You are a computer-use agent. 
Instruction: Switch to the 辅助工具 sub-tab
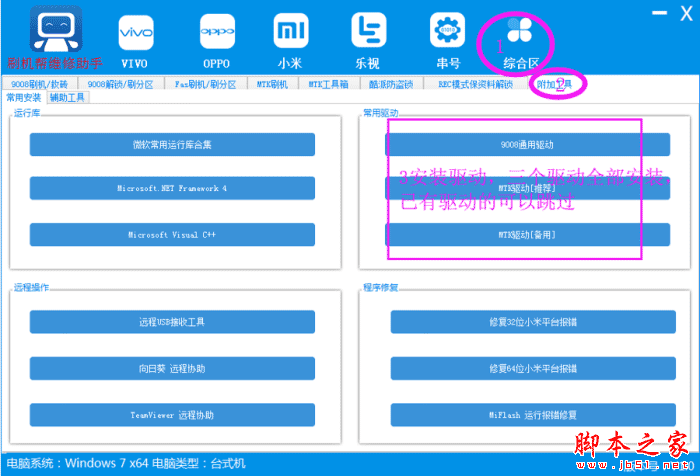67,97
